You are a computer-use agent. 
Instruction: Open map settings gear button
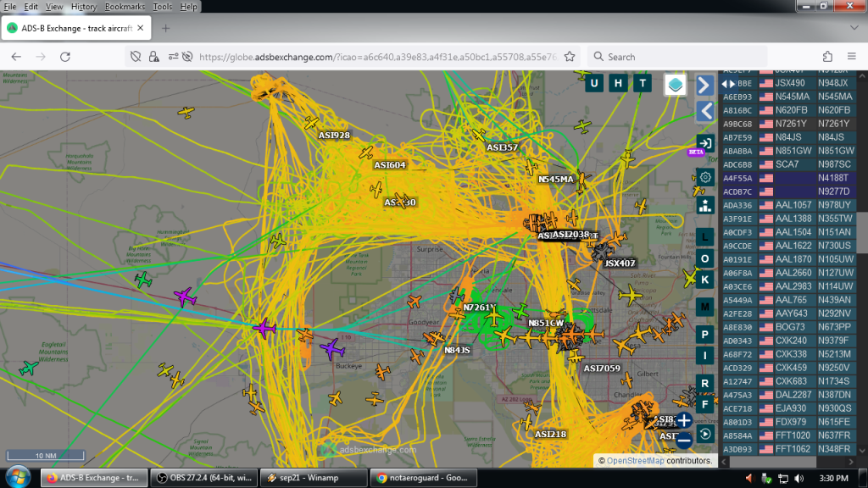704,178
